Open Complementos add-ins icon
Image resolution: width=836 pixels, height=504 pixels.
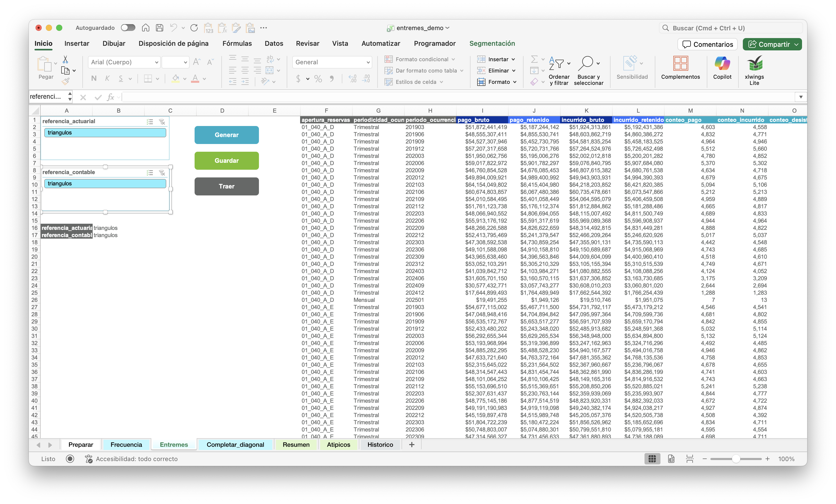(680, 63)
